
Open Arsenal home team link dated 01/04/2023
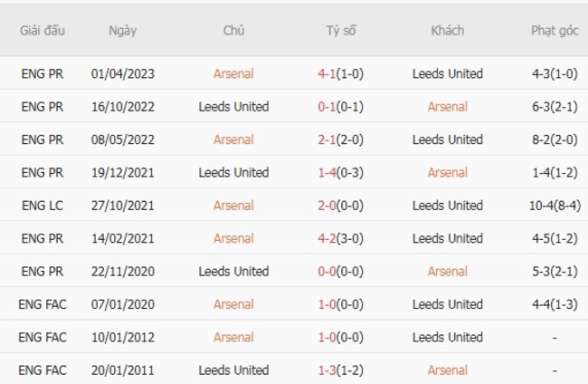[x=233, y=73]
